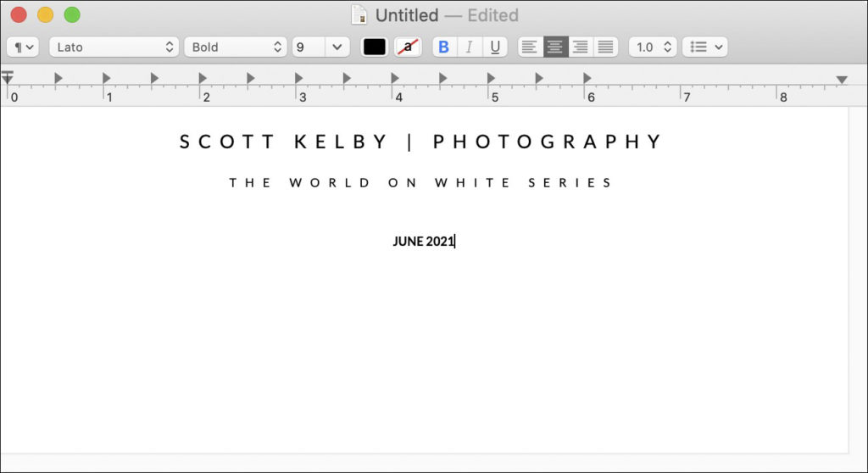Screen dimensions: 868x473
Task: Toggle underline formatting
Action: click(495, 47)
